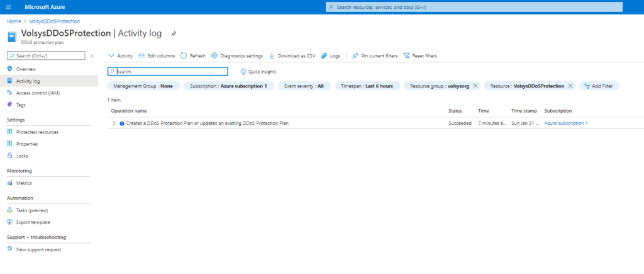Pin the Activity log blade
The width and height of the screenshot is (644, 274).
pos(174,33)
